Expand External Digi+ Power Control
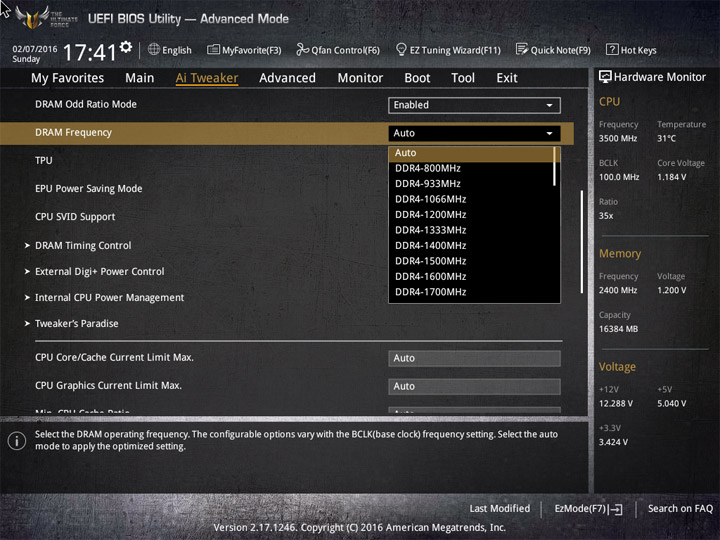Viewport: 720px width, 540px height. [x=99, y=271]
